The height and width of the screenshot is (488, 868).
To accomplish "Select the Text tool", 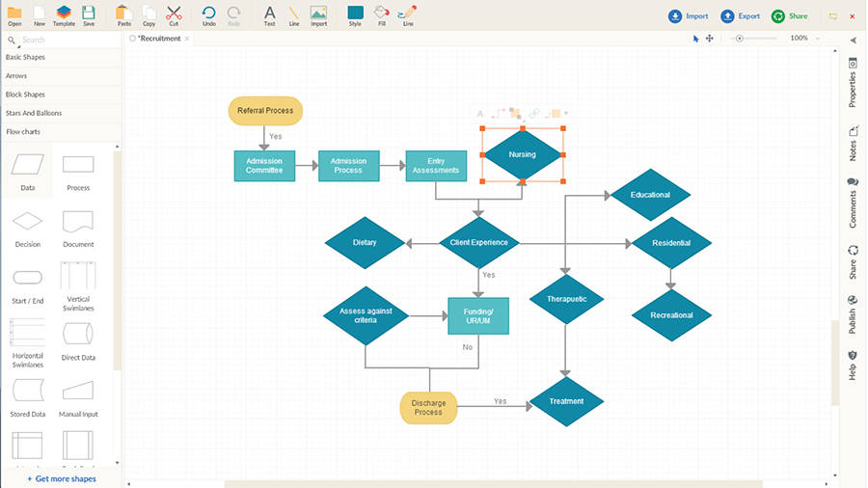I will [x=269, y=14].
